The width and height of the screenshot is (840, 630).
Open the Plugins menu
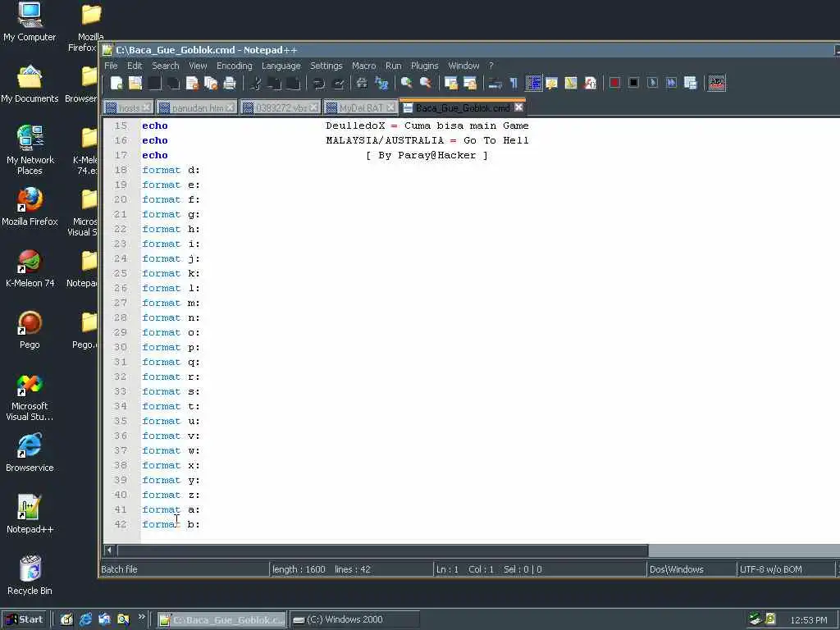click(x=424, y=66)
